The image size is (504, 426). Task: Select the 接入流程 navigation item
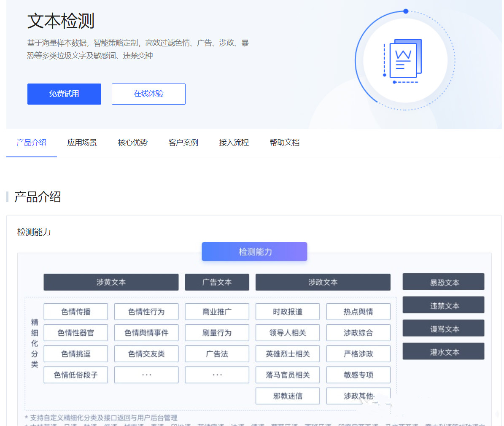coord(234,143)
